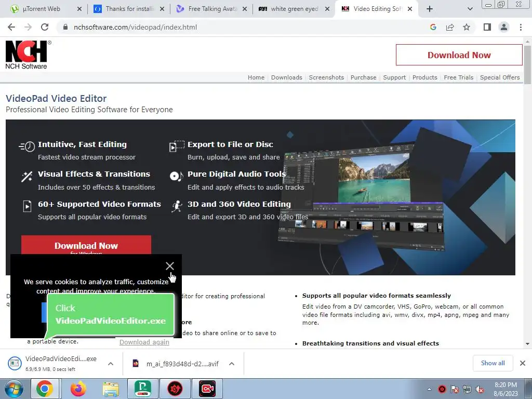Click the page scroll down arrow

tap(527, 344)
